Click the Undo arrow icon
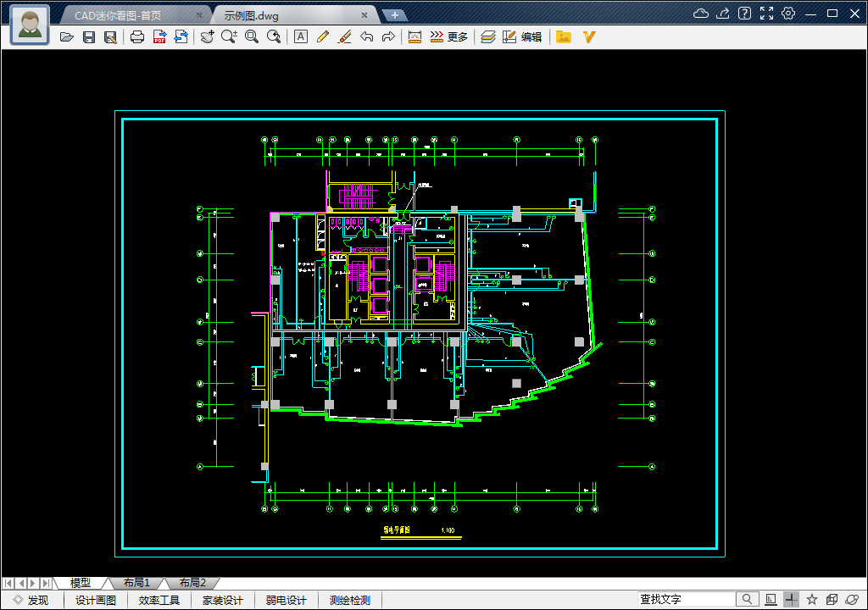Image resolution: width=868 pixels, height=610 pixels. click(366, 36)
